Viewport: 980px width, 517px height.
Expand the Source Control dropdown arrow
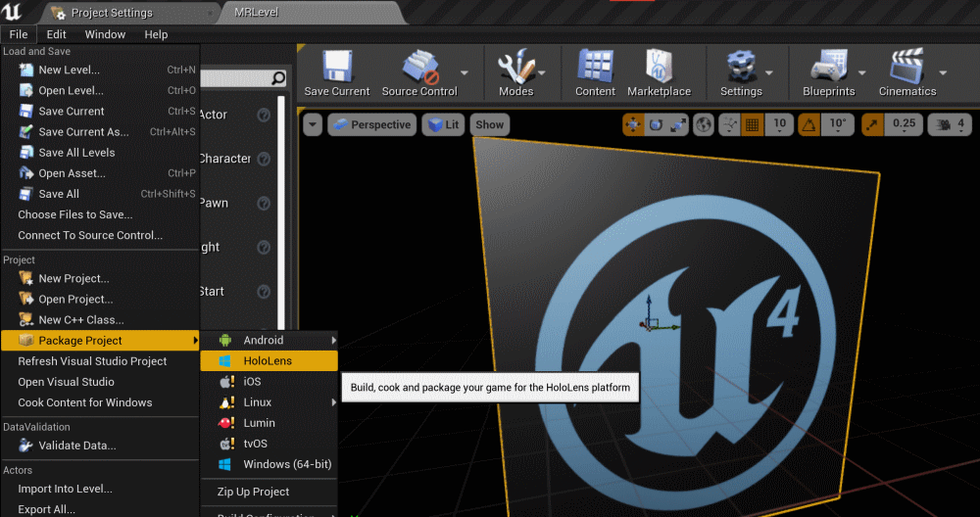click(465, 72)
